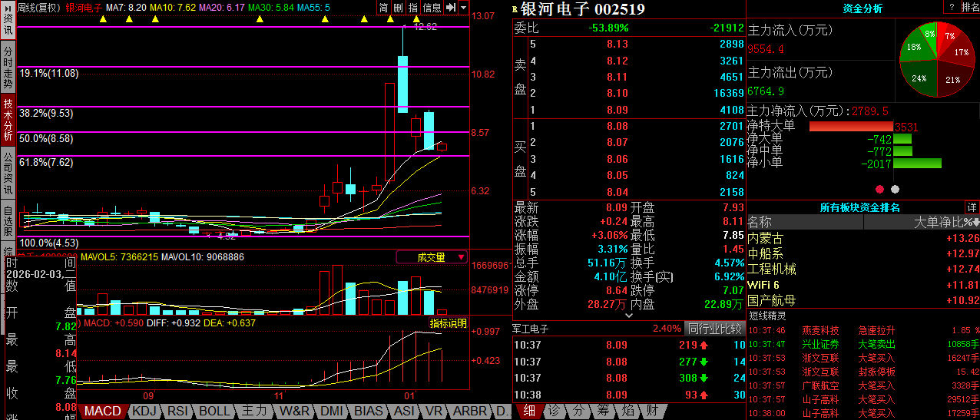Click 广联航空 in the 短线精灵 list

click(x=820, y=385)
